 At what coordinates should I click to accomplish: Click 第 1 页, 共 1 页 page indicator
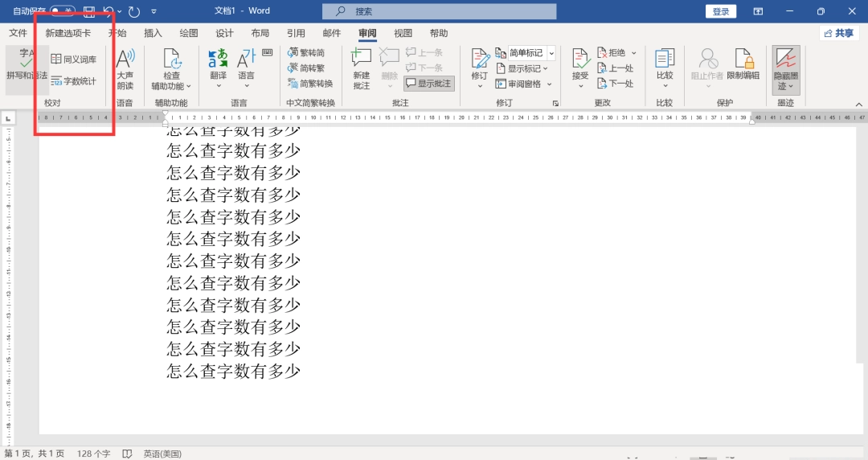(35, 454)
